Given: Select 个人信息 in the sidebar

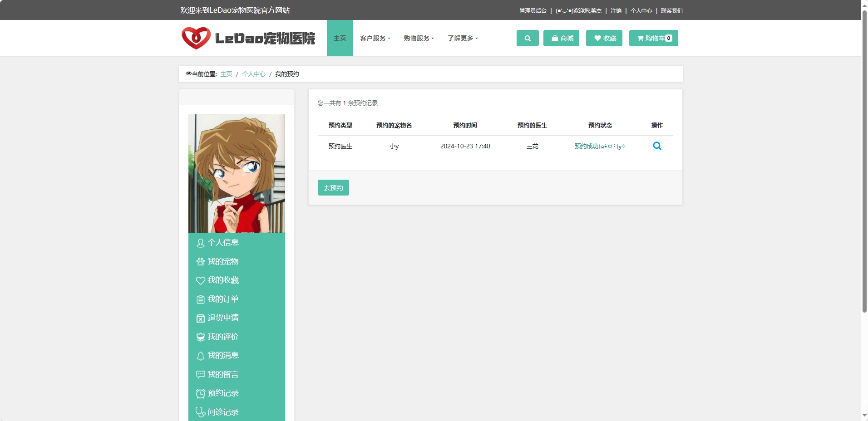Looking at the screenshot, I should coord(223,242).
